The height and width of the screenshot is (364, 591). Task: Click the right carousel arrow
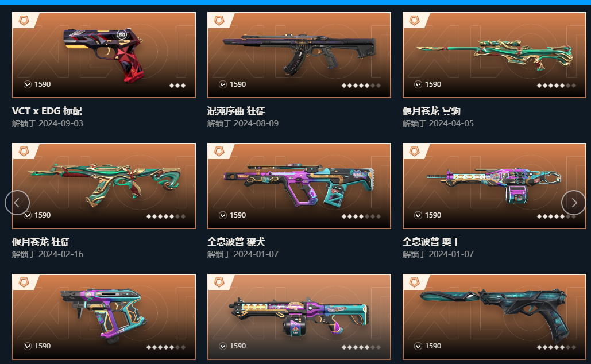(574, 203)
